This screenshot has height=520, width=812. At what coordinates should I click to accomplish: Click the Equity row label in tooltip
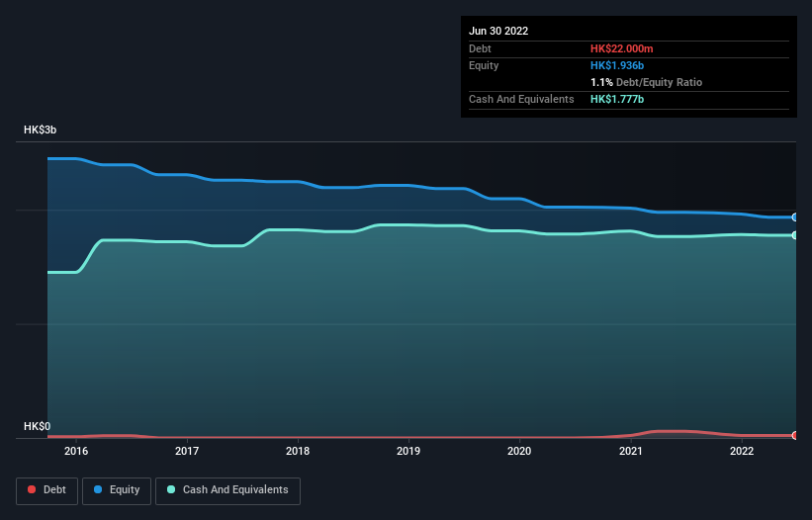point(484,65)
